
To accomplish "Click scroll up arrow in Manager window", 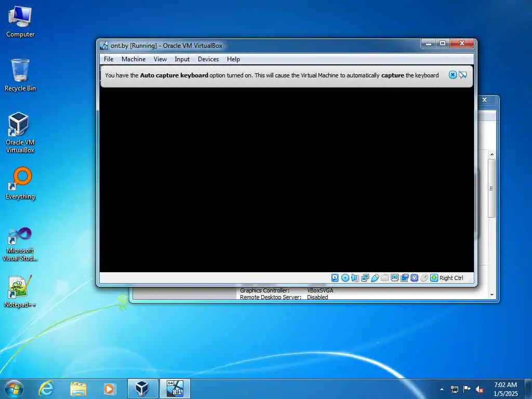I will (492, 155).
